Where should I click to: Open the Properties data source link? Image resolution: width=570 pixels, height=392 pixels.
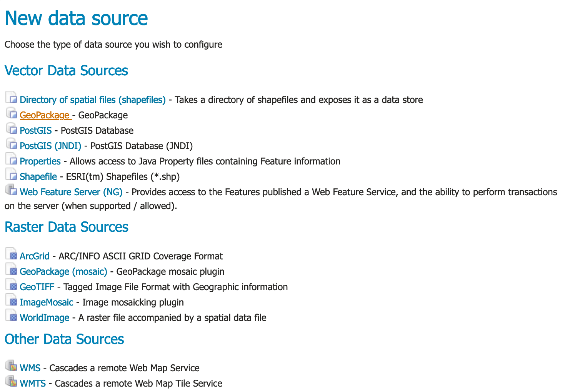click(x=40, y=161)
